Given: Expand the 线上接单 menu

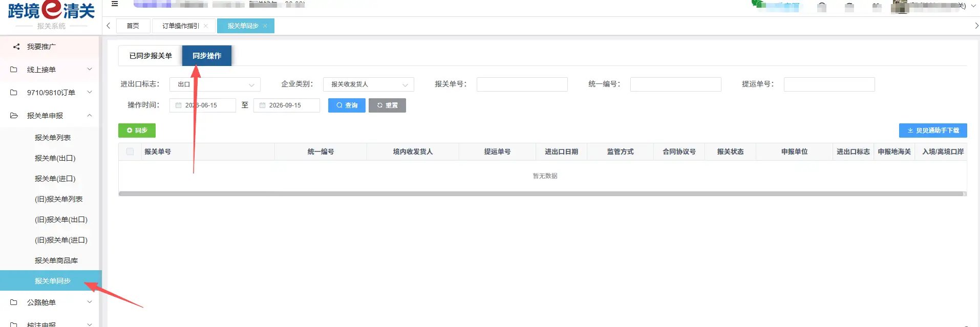Looking at the screenshot, I should click(90, 69).
